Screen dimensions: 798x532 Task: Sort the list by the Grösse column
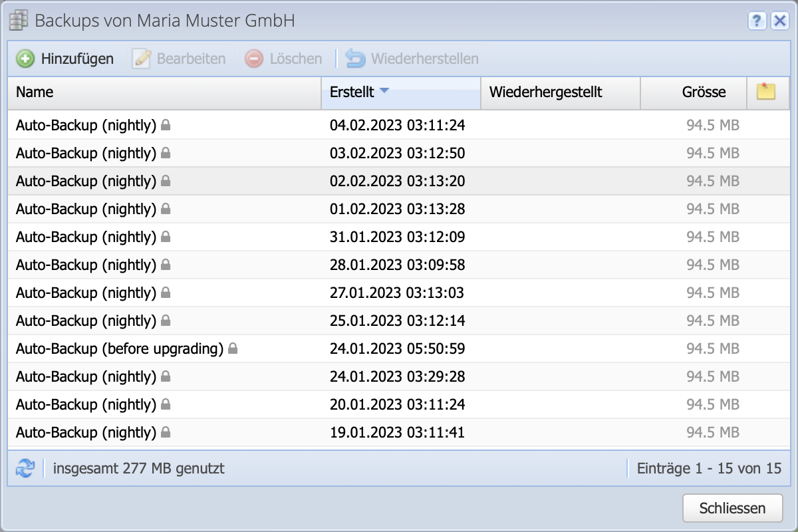click(694, 92)
